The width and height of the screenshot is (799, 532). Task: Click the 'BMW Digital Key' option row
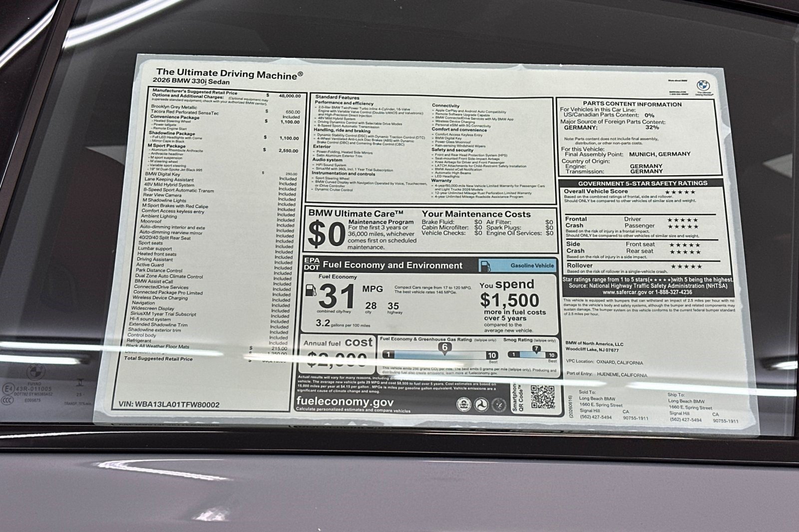(221, 174)
